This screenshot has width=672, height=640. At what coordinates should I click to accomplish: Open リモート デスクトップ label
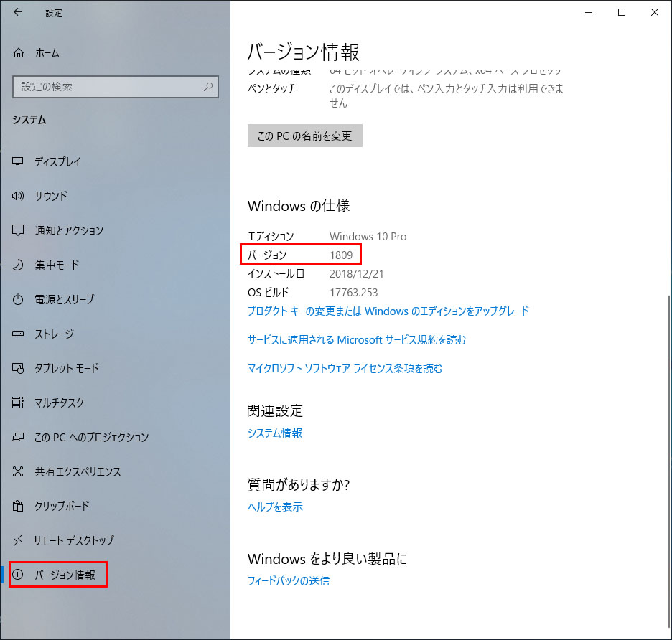tap(74, 540)
